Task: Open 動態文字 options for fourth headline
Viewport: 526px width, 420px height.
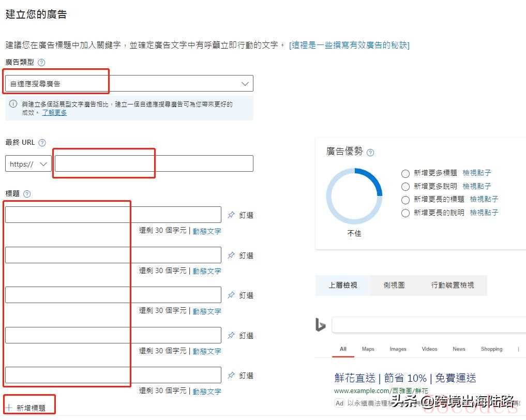Action: coord(207,351)
